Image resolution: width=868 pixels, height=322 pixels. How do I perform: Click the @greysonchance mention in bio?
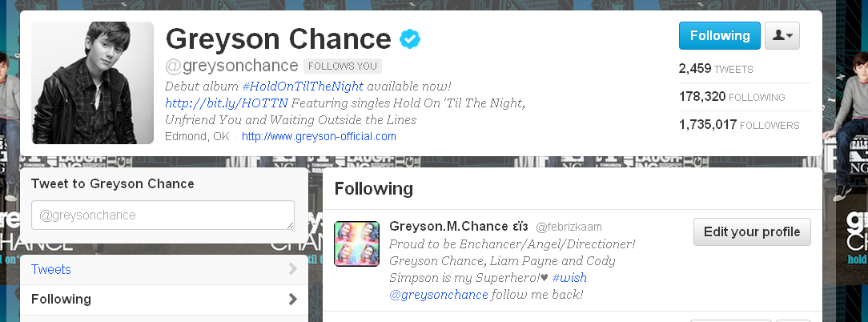[x=439, y=294]
